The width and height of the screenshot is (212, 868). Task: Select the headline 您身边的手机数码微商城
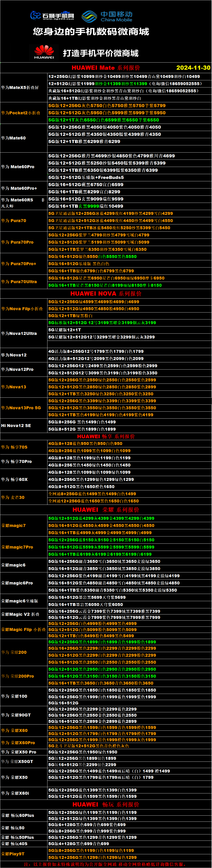91,32
